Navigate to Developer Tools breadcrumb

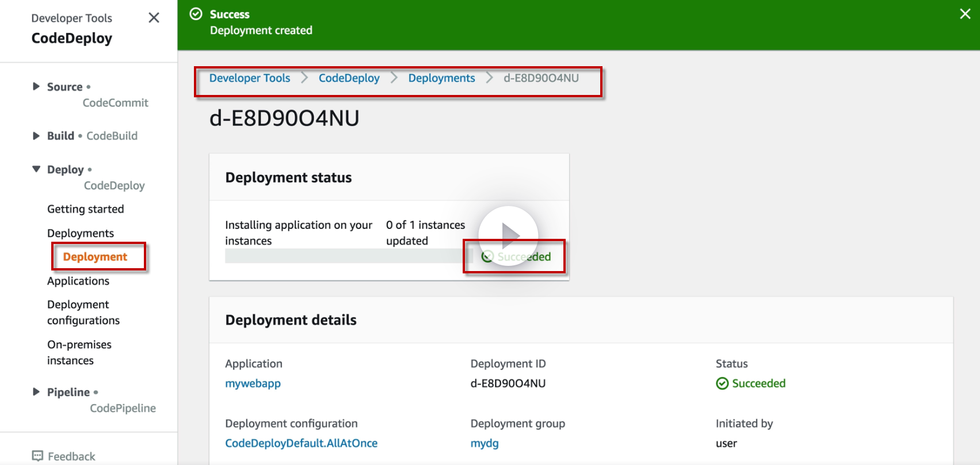pyautogui.click(x=250, y=78)
